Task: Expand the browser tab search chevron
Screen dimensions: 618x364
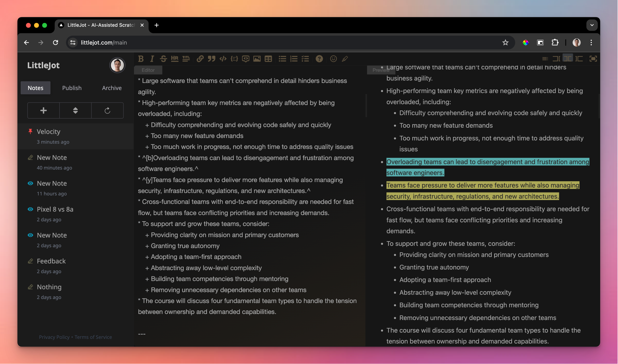Action: pyautogui.click(x=592, y=25)
